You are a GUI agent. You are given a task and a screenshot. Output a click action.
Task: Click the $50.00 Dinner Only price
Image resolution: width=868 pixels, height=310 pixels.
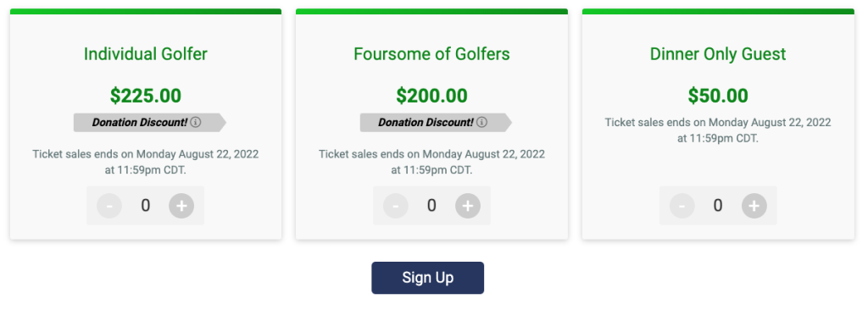pos(718,96)
